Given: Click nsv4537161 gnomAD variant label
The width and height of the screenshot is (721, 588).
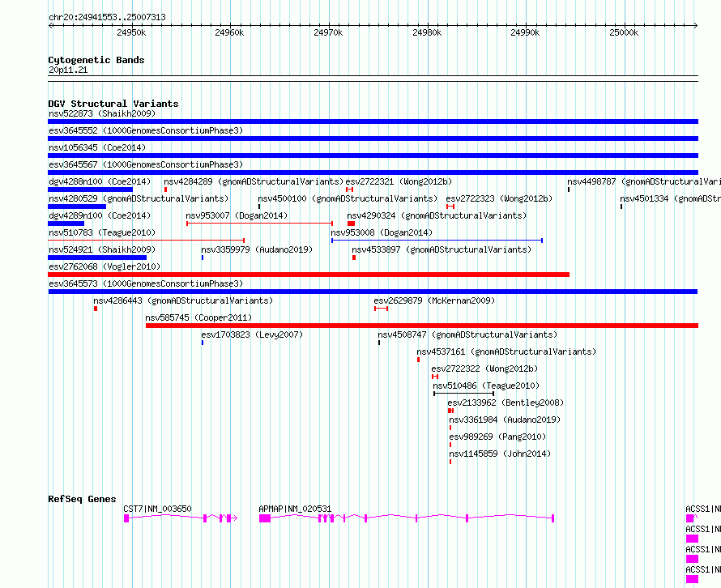Looking at the screenshot, I should click(x=506, y=352).
